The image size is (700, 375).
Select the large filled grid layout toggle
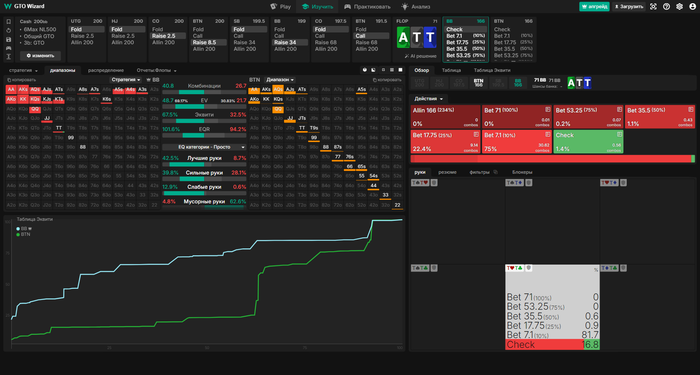tap(400, 70)
